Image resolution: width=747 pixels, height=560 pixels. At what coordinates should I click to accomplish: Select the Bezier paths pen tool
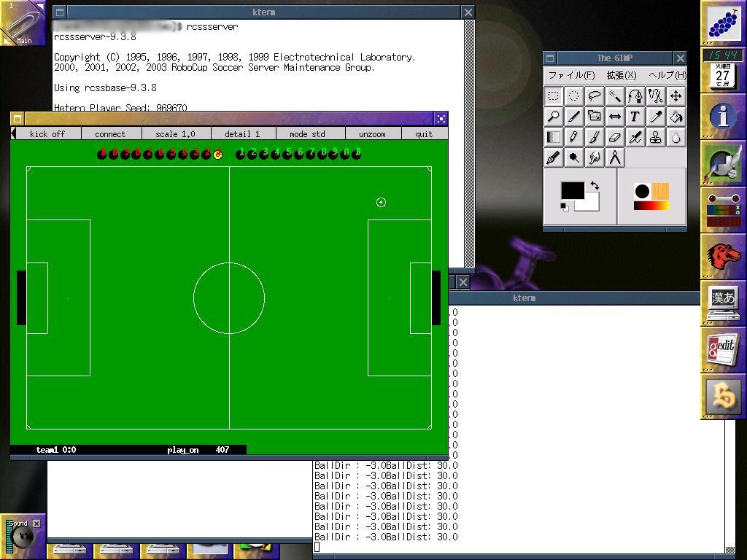point(635,96)
